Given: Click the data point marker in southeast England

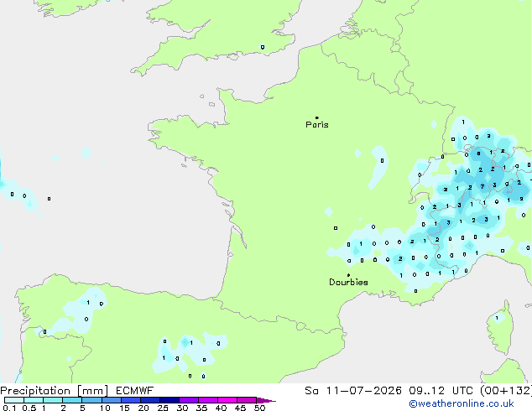Looking at the screenshot, I should [263, 47].
